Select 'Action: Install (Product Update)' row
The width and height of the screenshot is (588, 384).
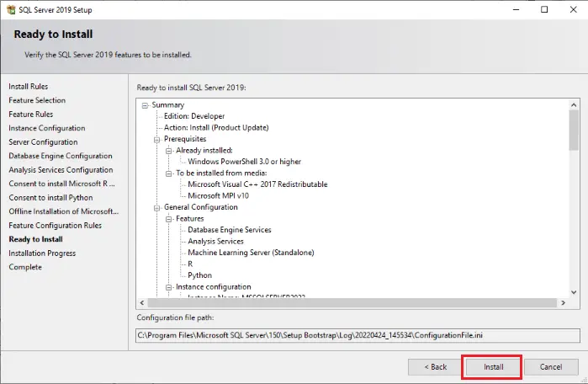pos(216,128)
